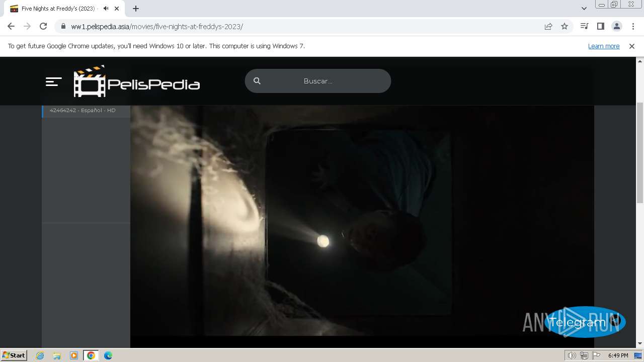
Task: Click the 6:49 PM clock
Action: [618, 355]
